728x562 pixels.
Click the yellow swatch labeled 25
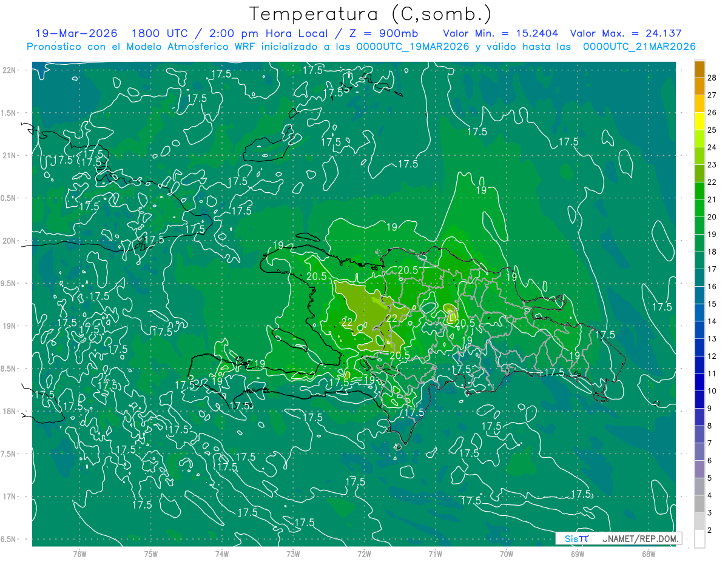point(699,121)
